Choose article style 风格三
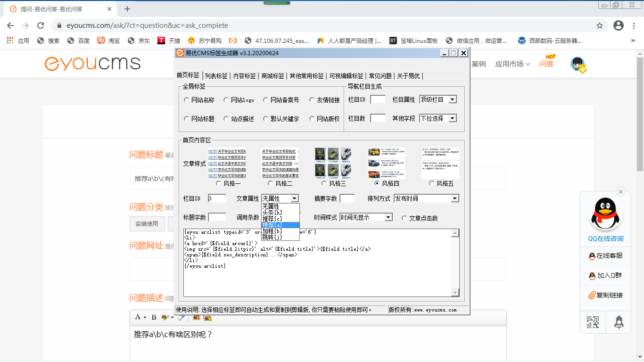644x362 pixels. pyautogui.click(x=324, y=183)
